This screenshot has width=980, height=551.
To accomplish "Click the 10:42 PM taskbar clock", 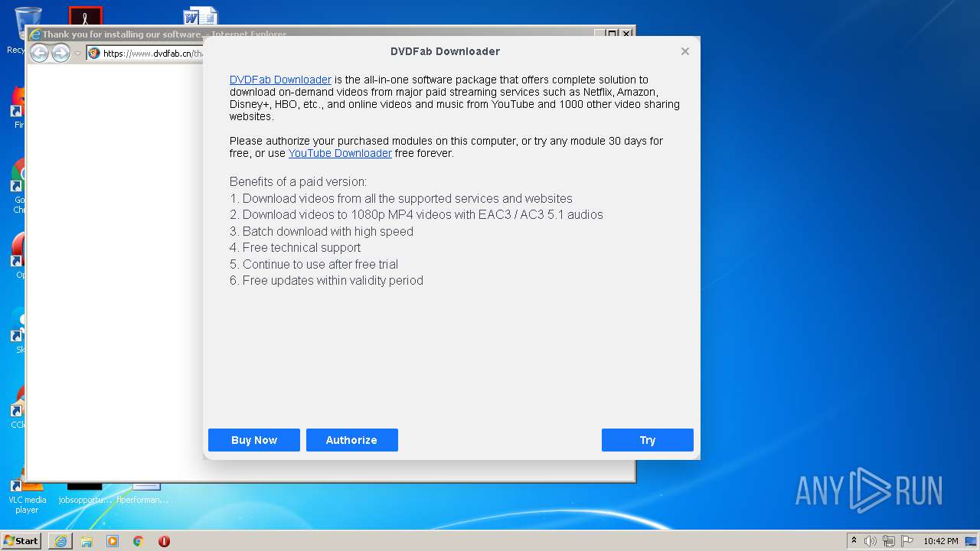I will [940, 541].
